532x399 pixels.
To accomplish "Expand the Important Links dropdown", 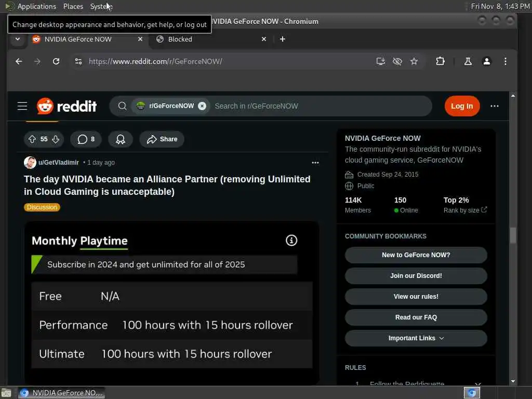I will point(416,338).
